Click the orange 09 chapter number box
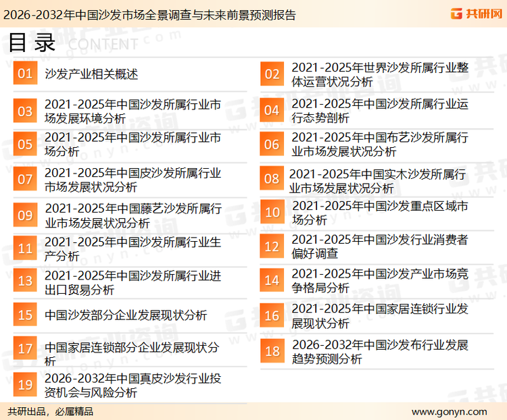This screenshot has height=420, width=507. (25, 215)
